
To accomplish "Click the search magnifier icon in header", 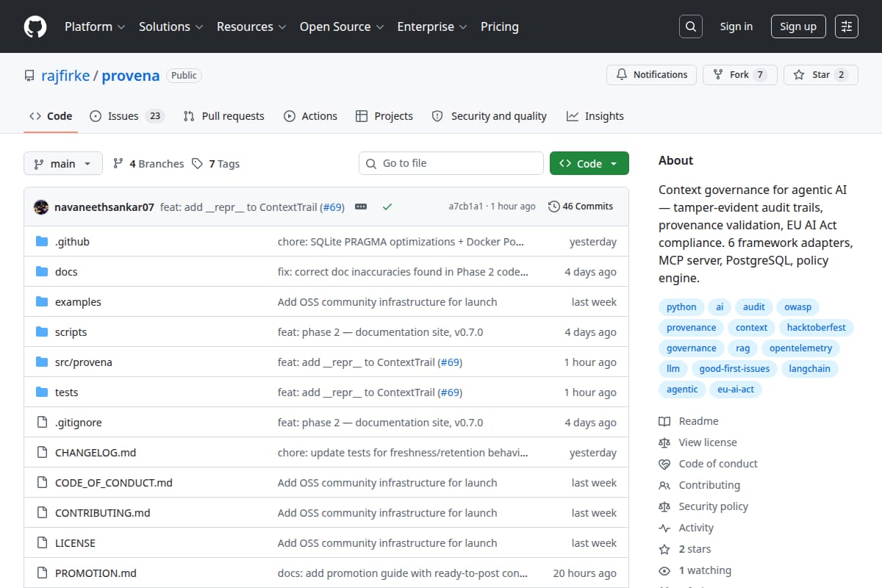I will click(x=690, y=26).
